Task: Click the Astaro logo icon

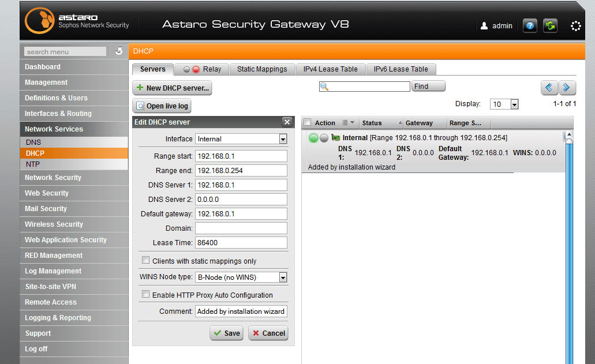Action: tap(39, 20)
